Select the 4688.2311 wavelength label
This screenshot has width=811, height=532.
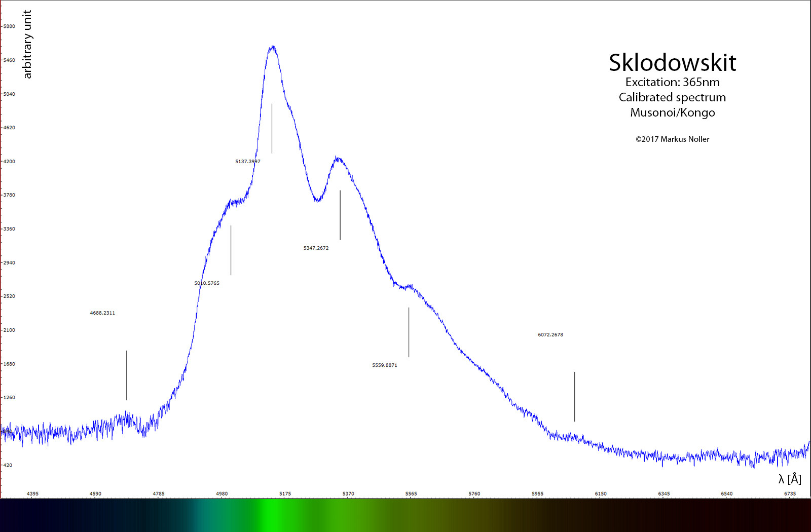point(102,313)
